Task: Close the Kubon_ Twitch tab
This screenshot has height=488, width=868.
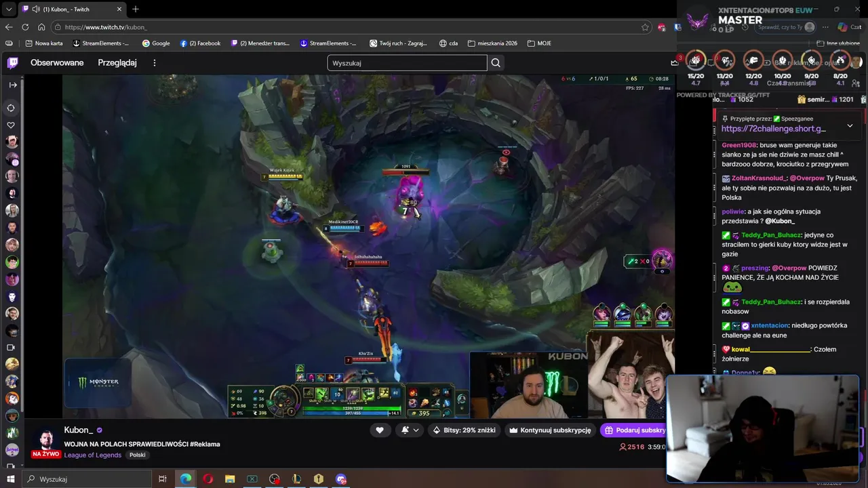Action: pos(119,9)
